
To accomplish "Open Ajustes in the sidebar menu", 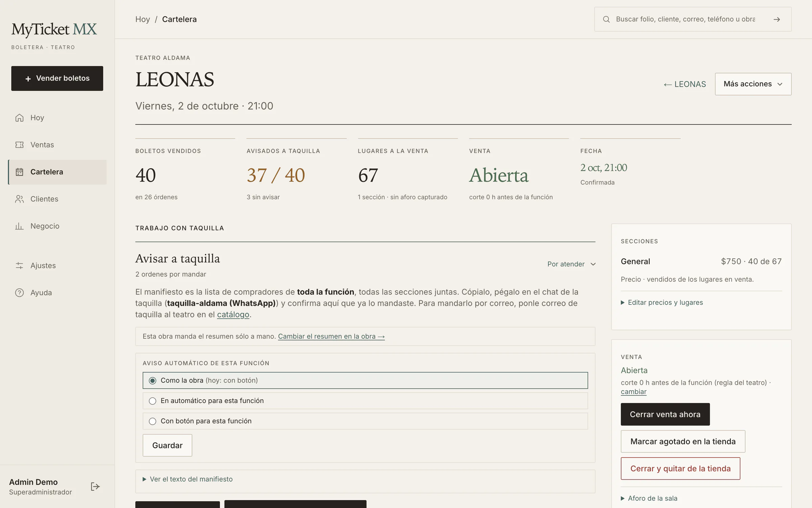I will (x=57, y=266).
